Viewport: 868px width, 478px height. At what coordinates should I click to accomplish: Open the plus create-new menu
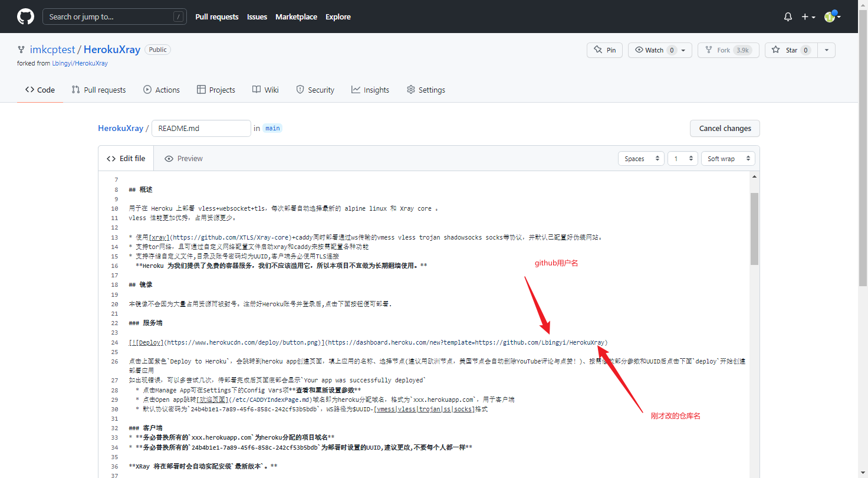click(x=808, y=17)
